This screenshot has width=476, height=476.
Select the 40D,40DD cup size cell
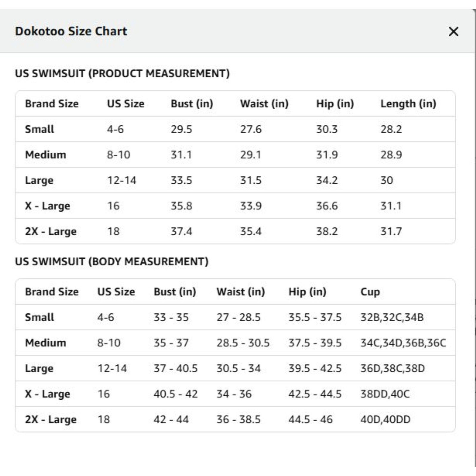[x=385, y=419]
